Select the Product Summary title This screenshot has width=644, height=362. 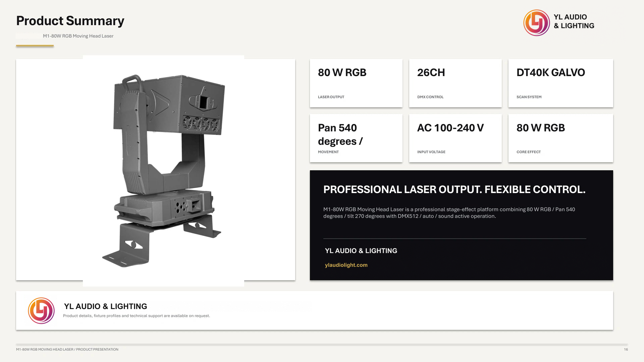coord(70,21)
